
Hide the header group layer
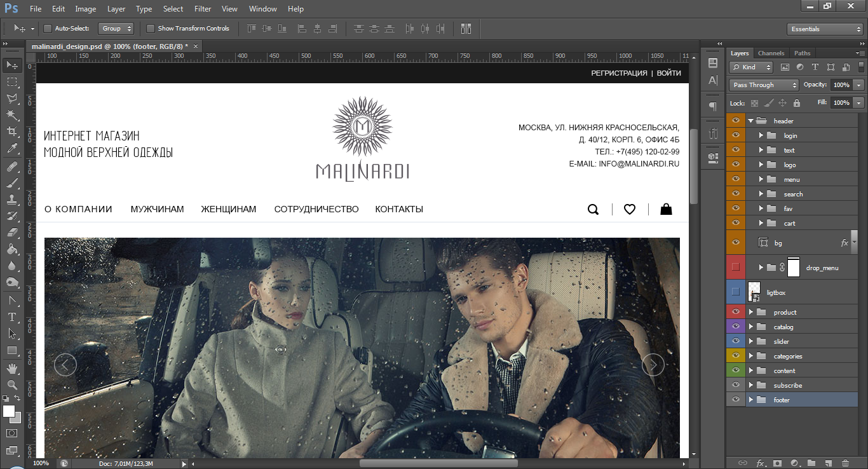736,120
